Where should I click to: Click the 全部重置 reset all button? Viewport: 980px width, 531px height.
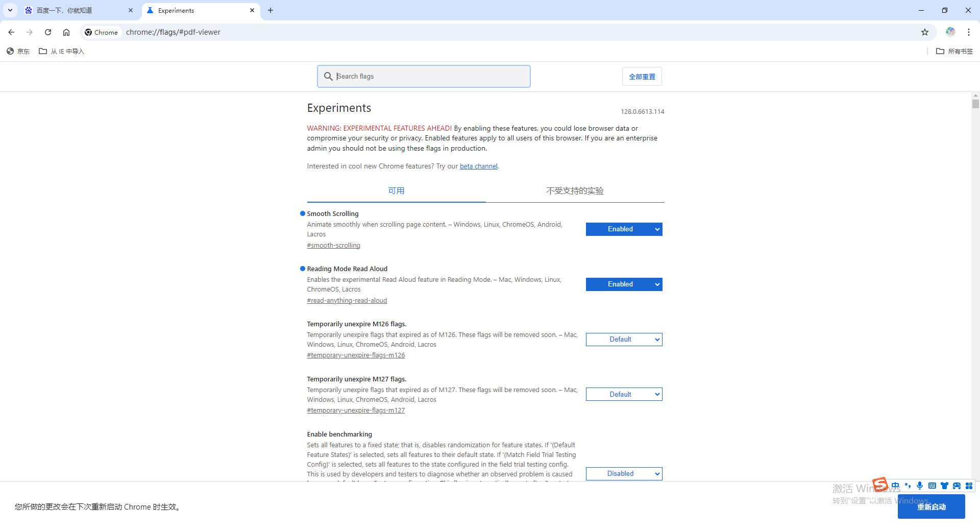click(x=642, y=77)
